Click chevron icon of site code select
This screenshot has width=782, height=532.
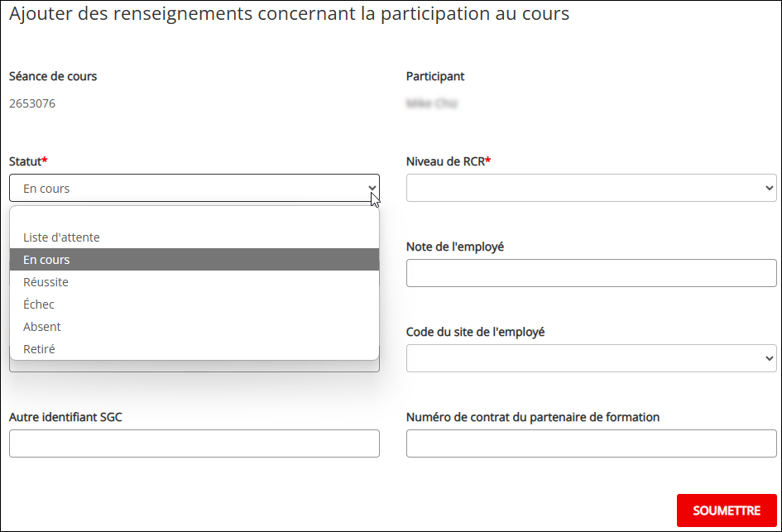point(769,358)
